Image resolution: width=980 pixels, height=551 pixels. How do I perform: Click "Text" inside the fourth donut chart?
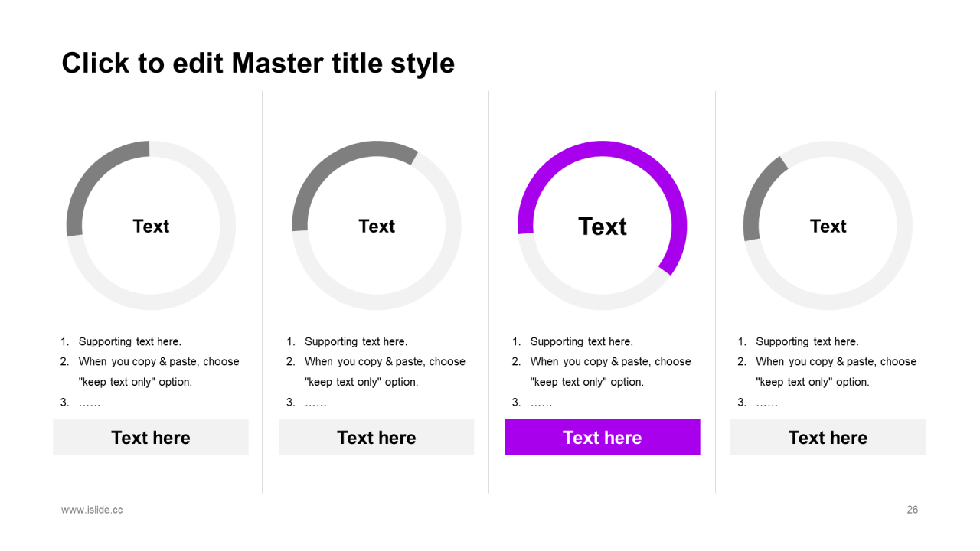(x=828, y=226)
